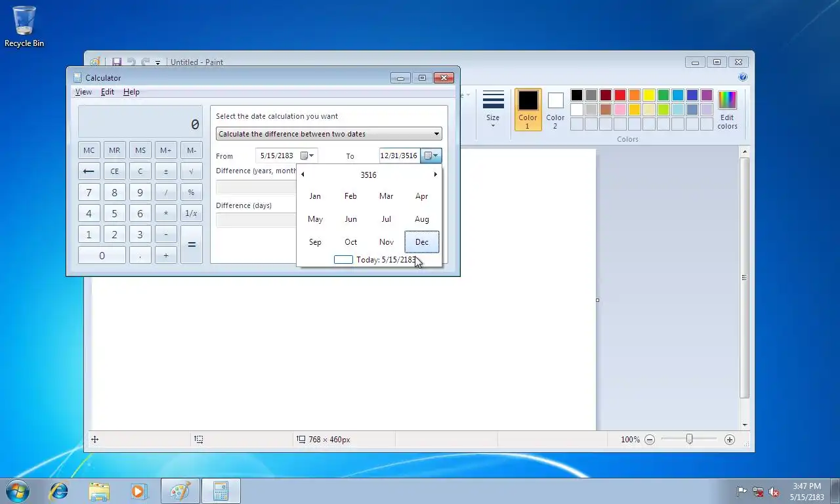Click the plus-minus sign key in Calculator

pos(165,171)
